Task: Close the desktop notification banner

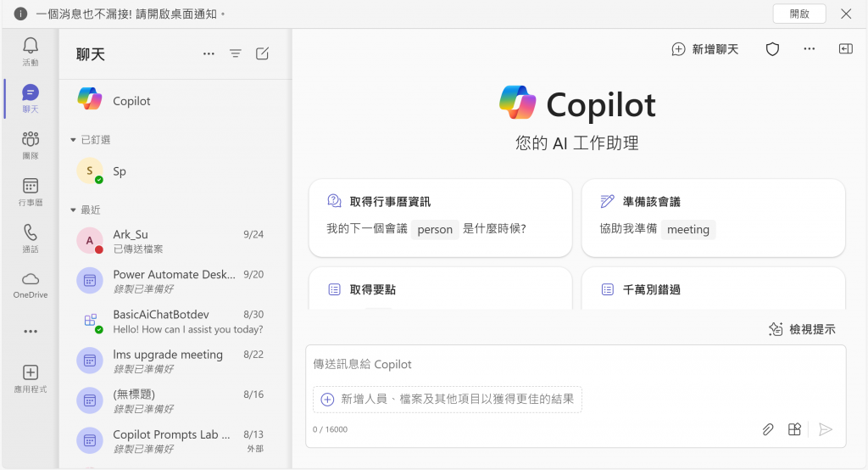Action: coord(846,14)
